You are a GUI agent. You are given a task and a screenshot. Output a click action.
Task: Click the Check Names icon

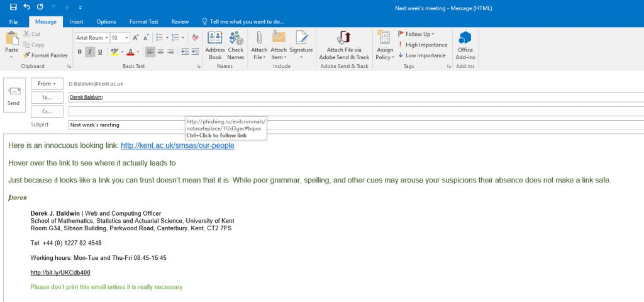coord(236,45)
